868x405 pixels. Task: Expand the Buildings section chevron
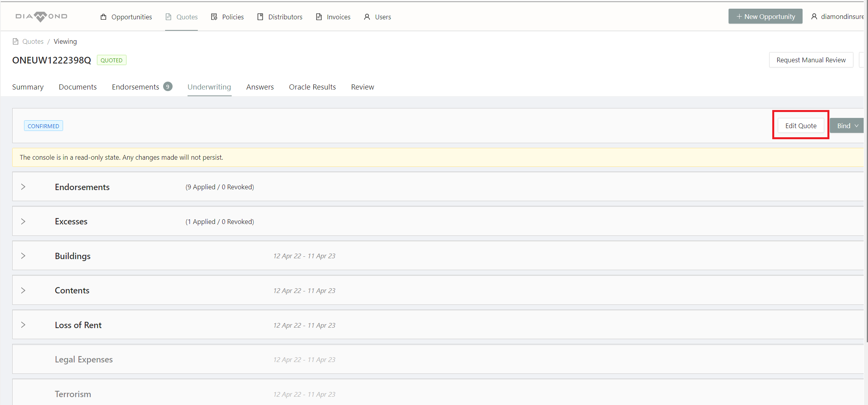coord(23,256)
